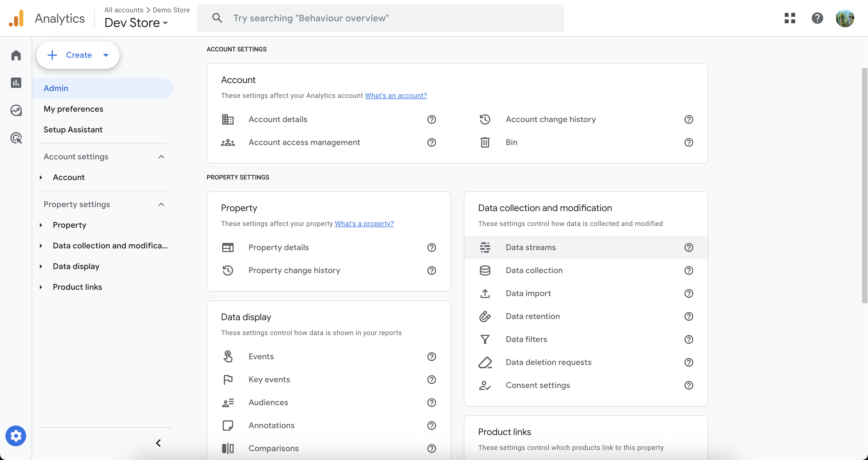Click the page vertical scrollbar
This screenshot has height=460, width=868.
click(864, 185)
